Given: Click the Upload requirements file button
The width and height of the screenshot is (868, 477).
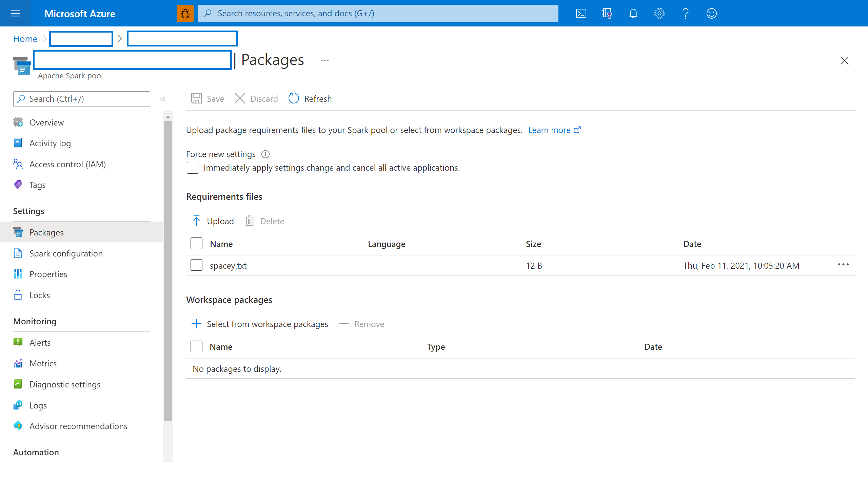Looking at the screenshot, I should pyautogui.click(x=213, y=221).
